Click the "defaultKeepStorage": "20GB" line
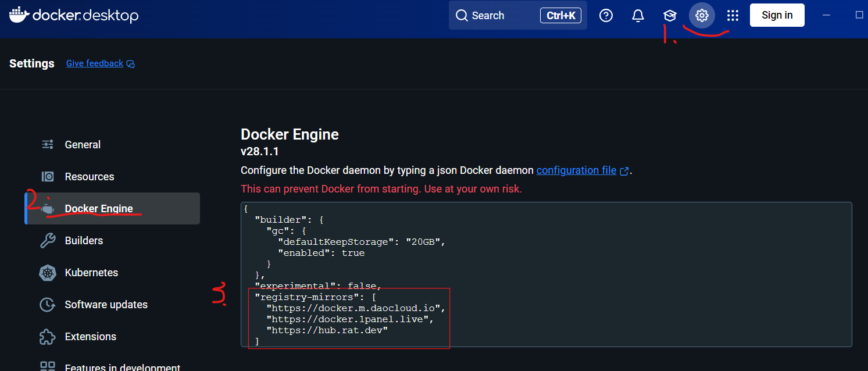The height and width of the screenshot is (371, 868). click(362, 242)
